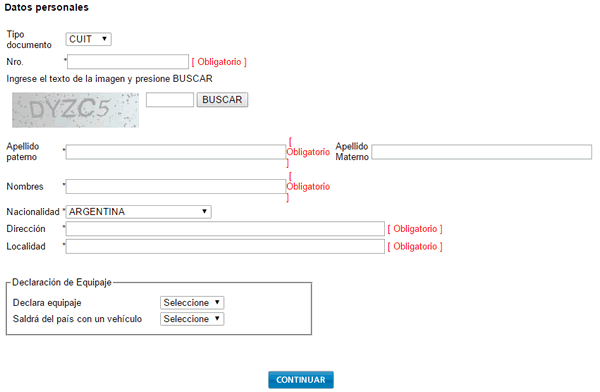Click the Obligatorio label beside Dirección
This screenshot has height=392, width=600.
(x=415, y=229)
